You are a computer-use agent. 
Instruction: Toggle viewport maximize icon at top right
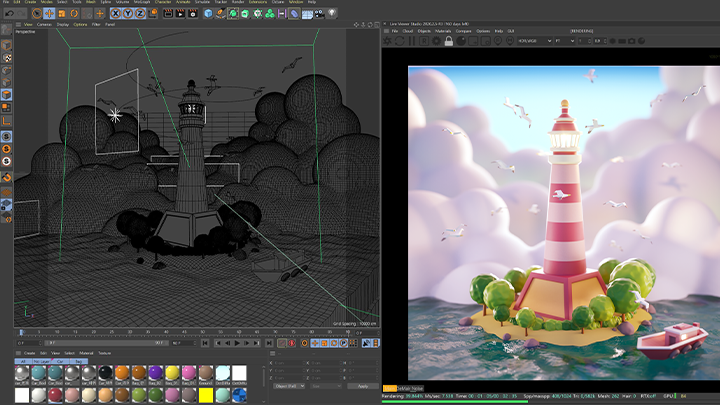[377, 24]
